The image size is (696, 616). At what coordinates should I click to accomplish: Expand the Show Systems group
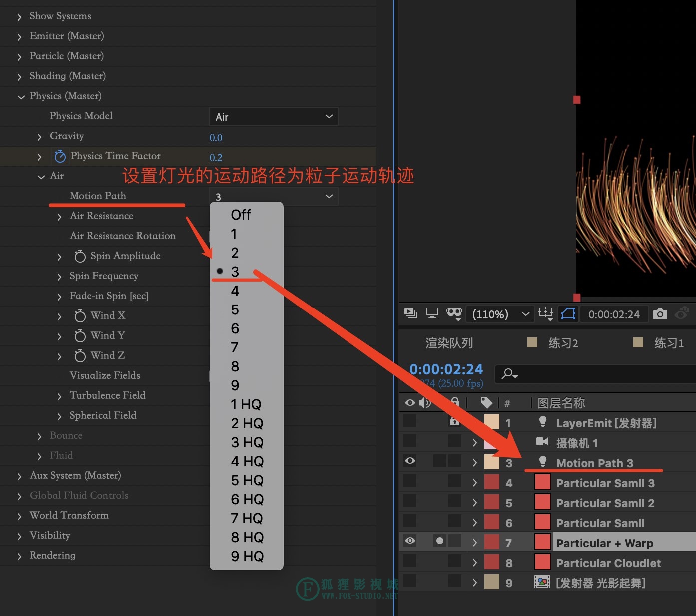tap(19, 17)
